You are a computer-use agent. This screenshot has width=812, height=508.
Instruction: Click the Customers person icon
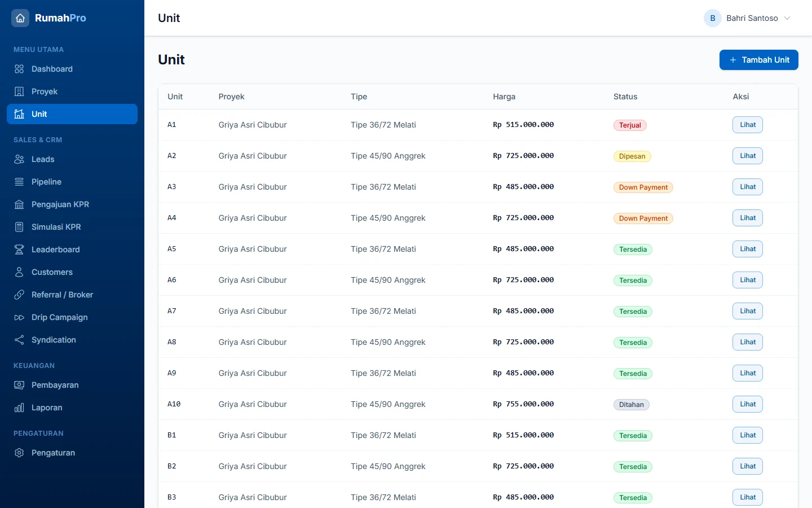point(19,272)
